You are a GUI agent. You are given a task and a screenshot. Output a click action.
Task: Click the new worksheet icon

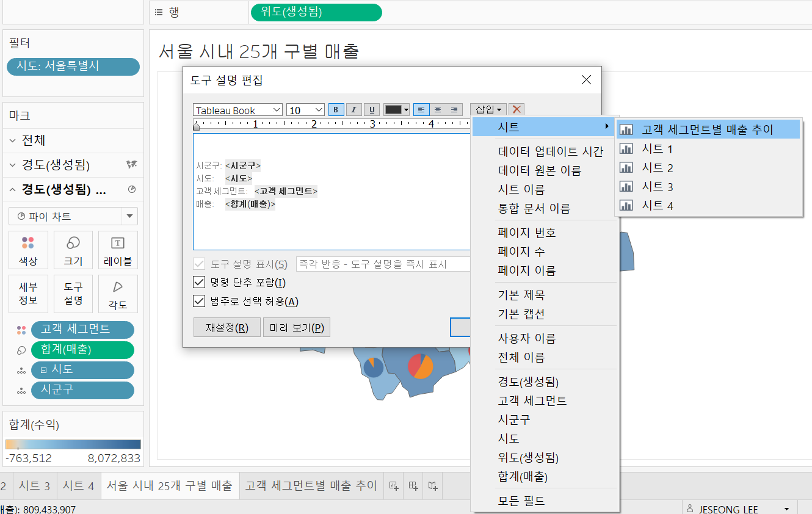click(x=394, y=486)
